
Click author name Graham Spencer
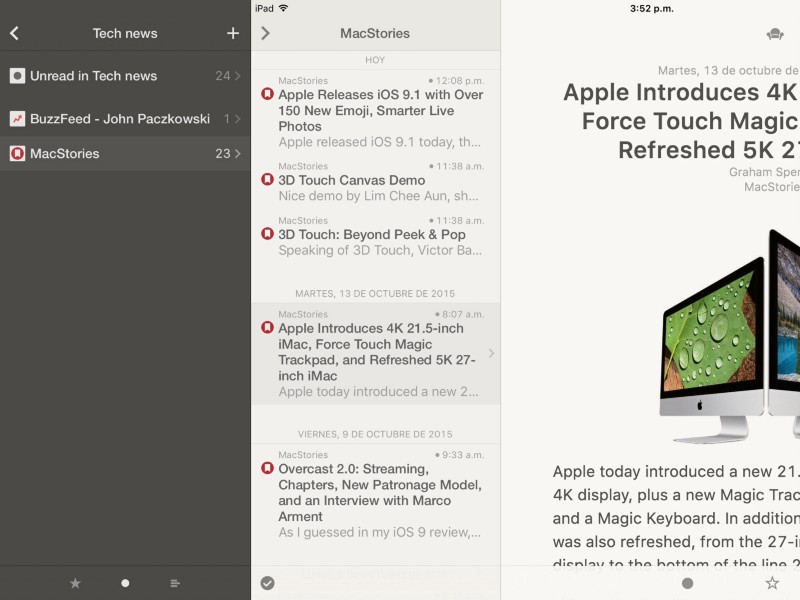(x=764, y=172)
